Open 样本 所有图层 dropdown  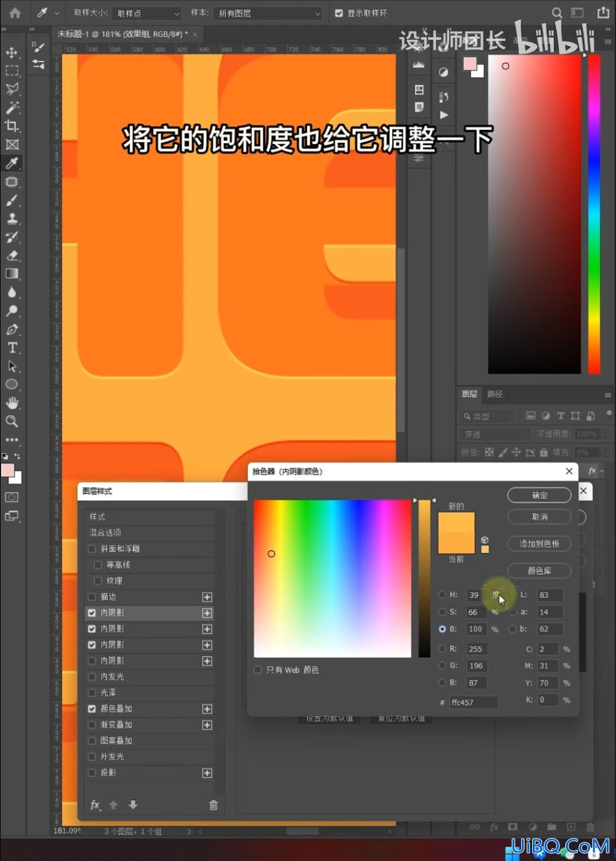pyautogui.click(x=268, y=13)
